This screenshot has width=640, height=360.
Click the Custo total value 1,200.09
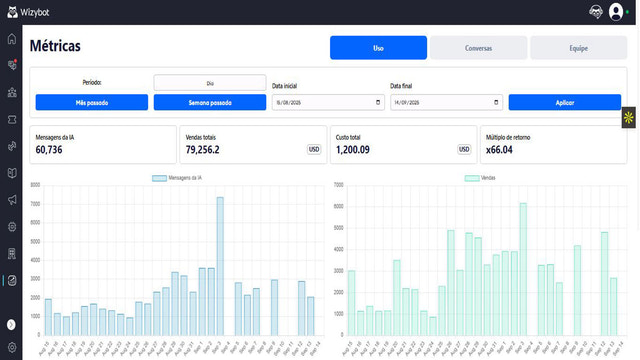353,150
